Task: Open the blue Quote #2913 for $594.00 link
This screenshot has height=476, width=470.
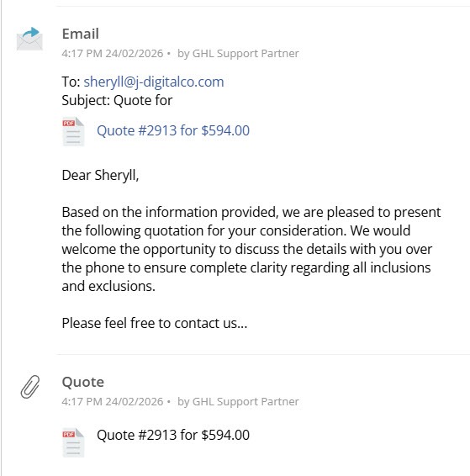Action: (173, 131)
